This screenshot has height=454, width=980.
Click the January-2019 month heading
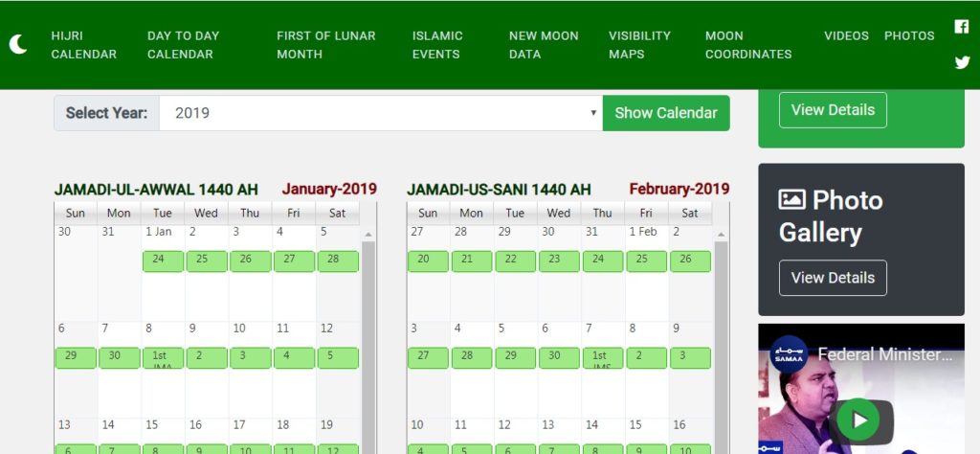click(x=329, y=189)
